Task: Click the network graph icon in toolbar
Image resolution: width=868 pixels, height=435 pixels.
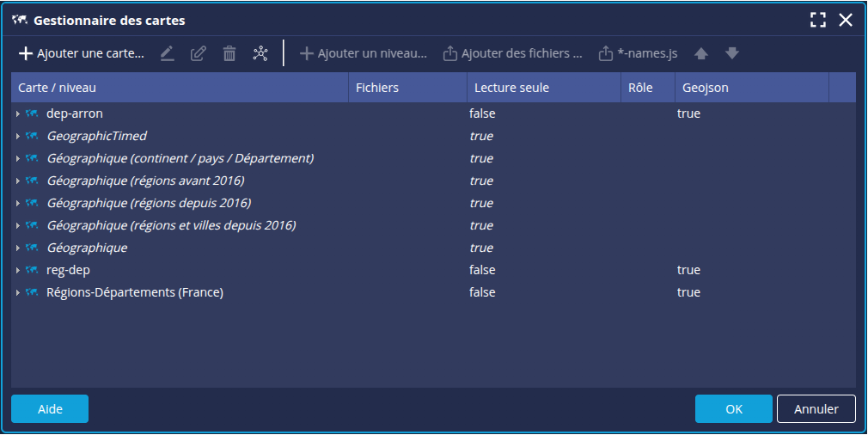Action: tap(260, 53)
